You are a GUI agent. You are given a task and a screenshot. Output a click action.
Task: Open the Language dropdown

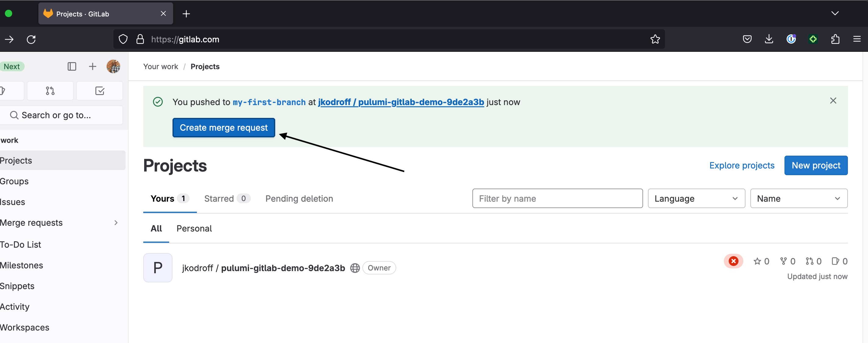point(696,198)
